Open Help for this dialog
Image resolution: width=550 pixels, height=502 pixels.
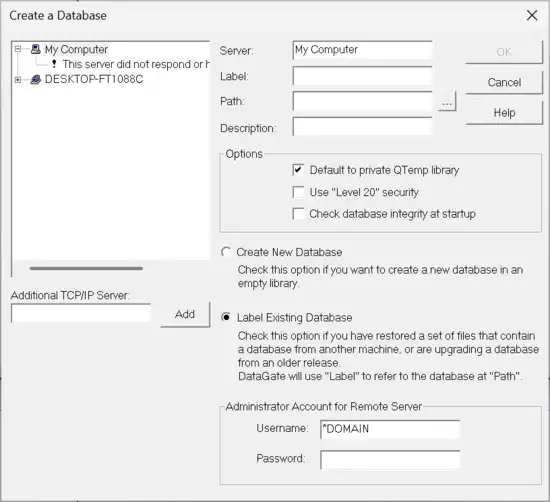pyautogui.click(x=504, y=113)
